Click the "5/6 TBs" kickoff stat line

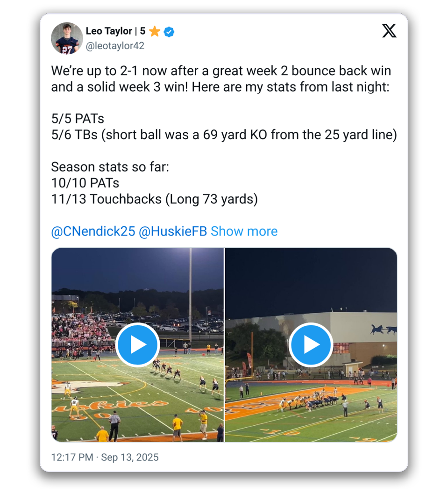pos(224,135)
